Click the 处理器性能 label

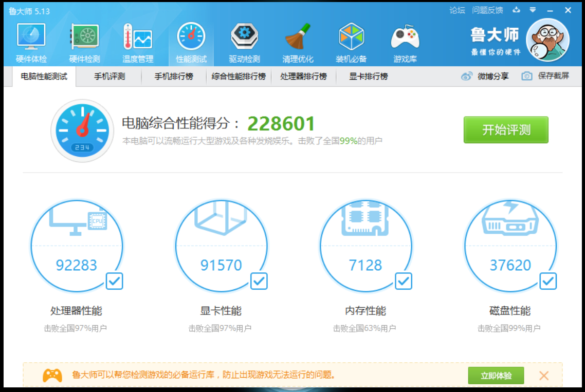pos(76,311)
